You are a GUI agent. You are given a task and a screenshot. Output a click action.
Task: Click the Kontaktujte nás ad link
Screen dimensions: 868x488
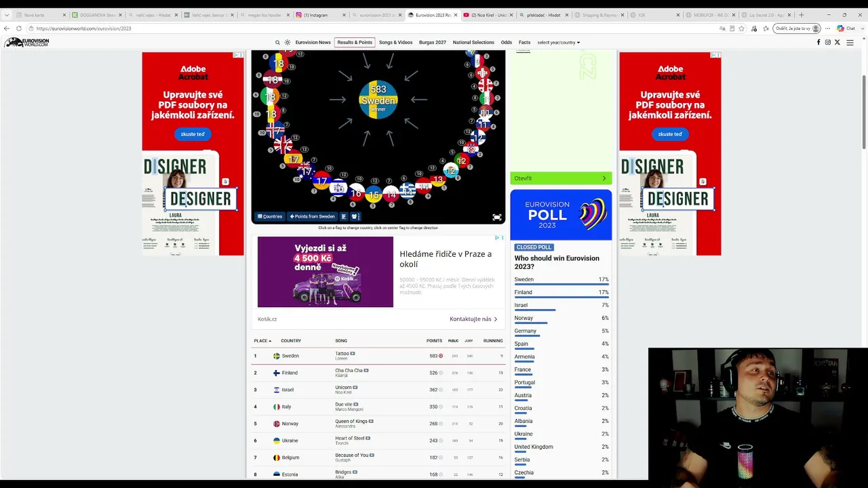point(473,319)
